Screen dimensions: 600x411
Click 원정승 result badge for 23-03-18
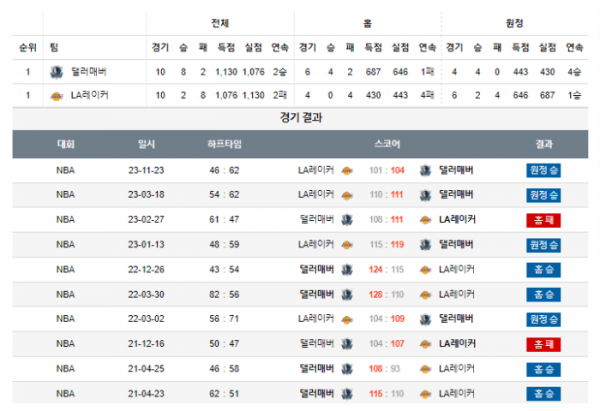point(543,195)
